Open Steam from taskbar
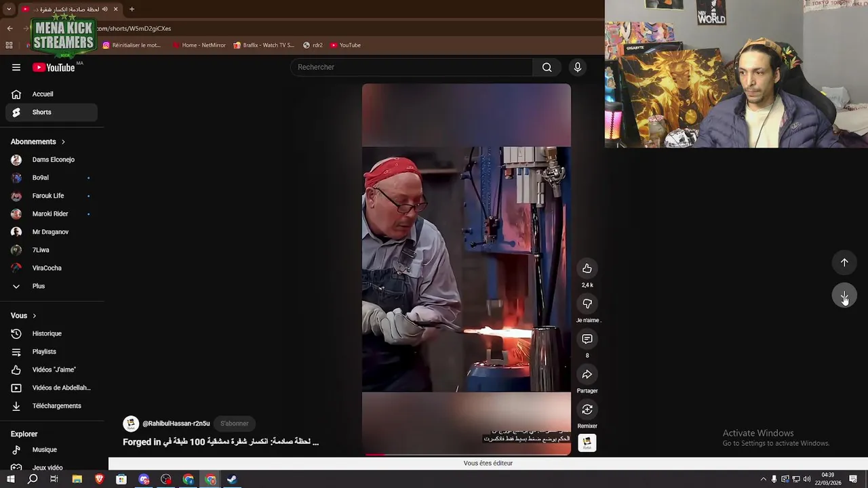Viewport: 868px width, 488px height. tap(232, 479)
